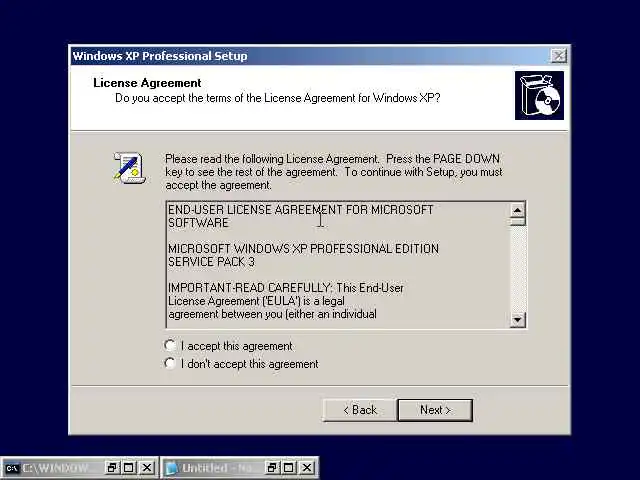Click the license scrollbar down arrow
Screen dimensions: 640x480
pos(517,319)
